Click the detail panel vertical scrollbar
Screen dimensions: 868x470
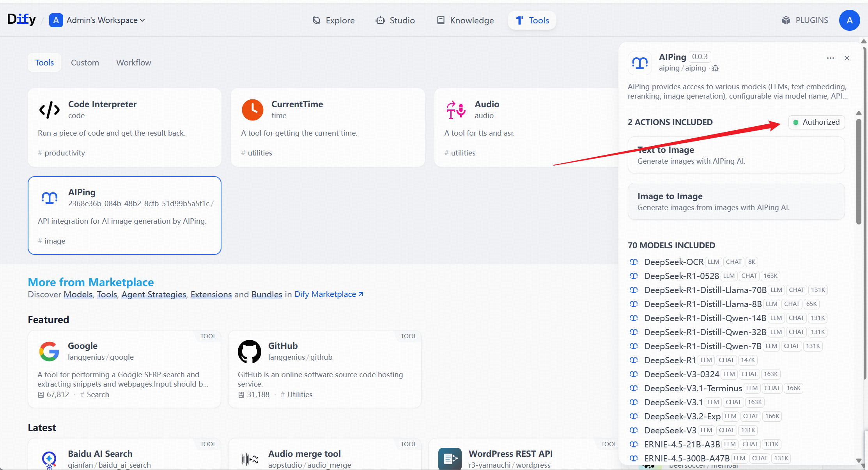point(859,171)
